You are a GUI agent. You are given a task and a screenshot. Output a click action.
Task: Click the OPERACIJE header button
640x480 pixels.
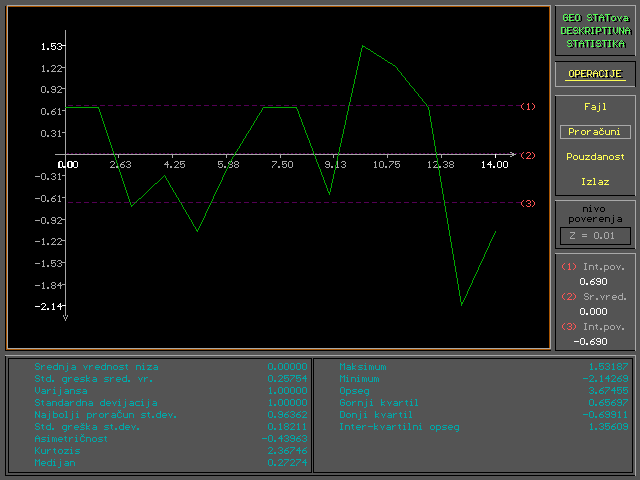click(595, 74)
